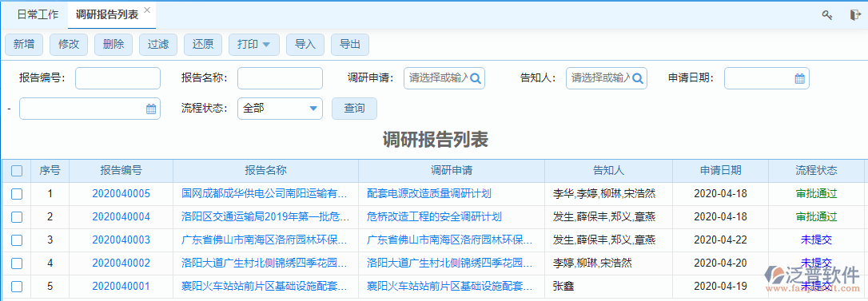This screenshot has height=301, width=868.
Task: Open report number 2020040004 link
Action: 121,217
